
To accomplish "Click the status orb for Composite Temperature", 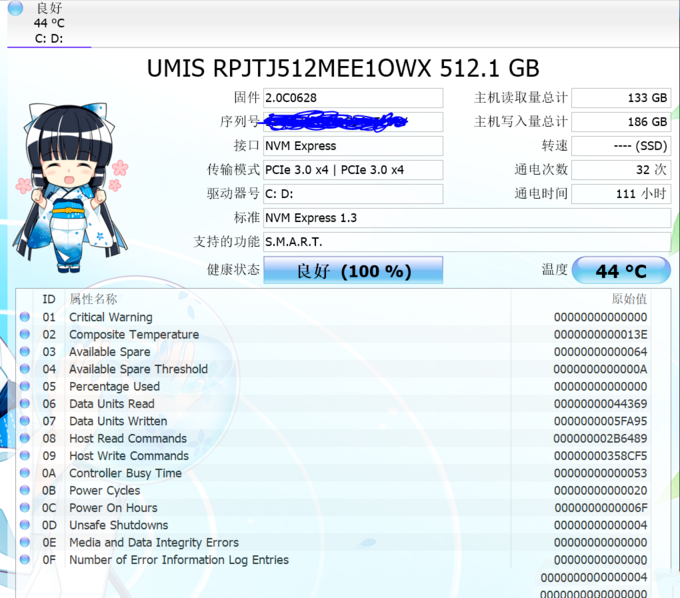I will tap(25, 334).
